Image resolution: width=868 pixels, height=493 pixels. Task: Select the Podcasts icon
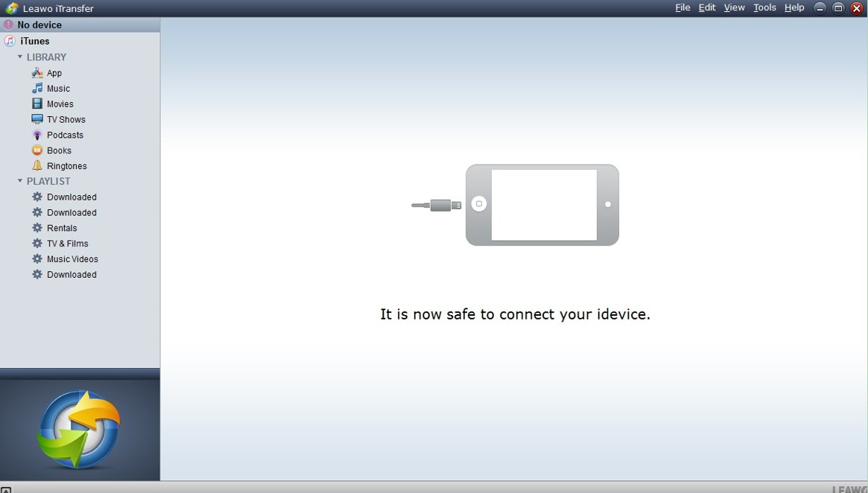click(x=37, y=135)
